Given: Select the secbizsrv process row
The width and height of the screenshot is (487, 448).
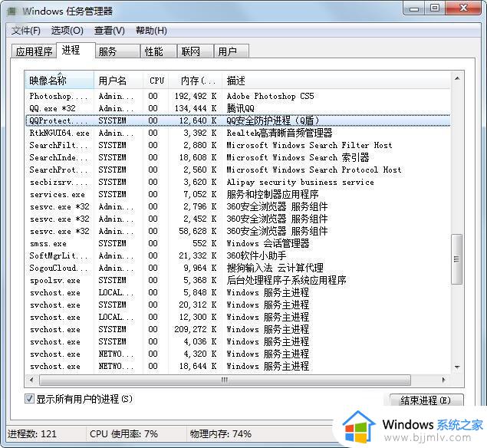Looking at the screenshot, I should [238, 182].
